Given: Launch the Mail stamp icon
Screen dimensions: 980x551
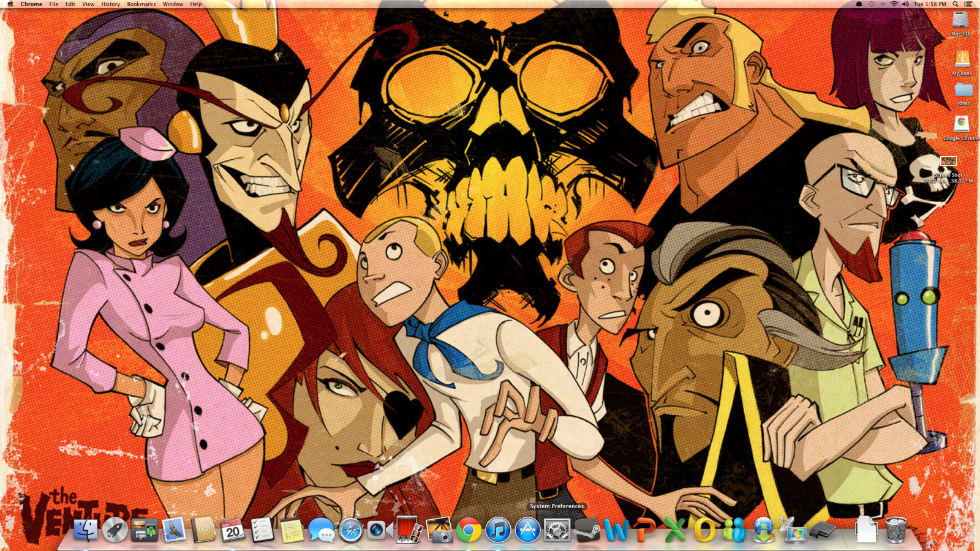Looking at the screenshot, I should click(174, 530).
